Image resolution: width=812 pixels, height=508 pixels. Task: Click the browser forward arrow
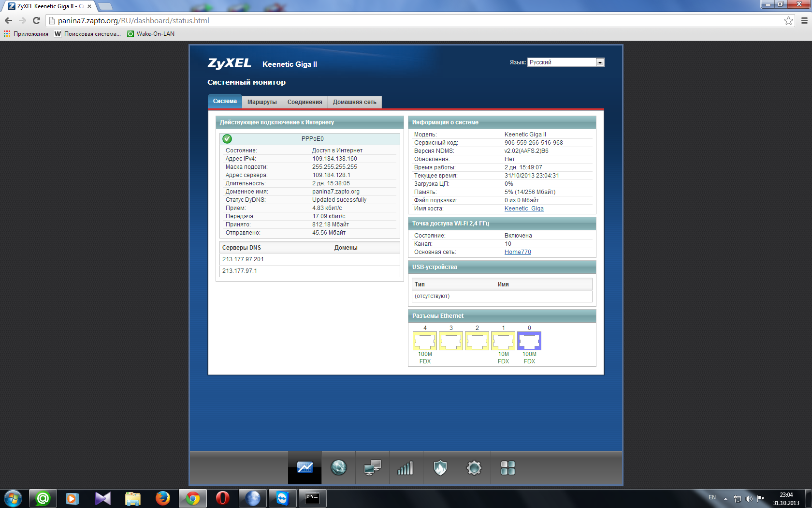22,20
